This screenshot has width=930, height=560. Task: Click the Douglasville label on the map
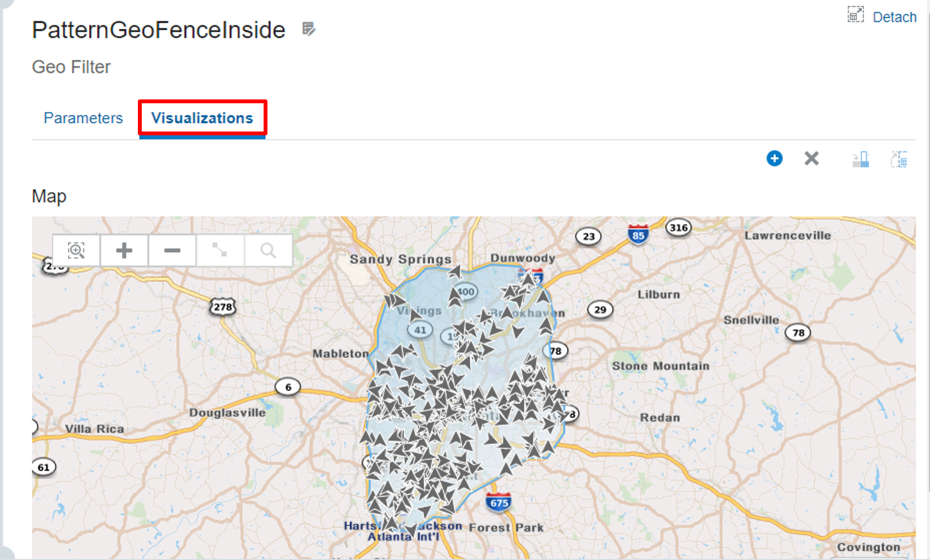click(x=227, y=412)
